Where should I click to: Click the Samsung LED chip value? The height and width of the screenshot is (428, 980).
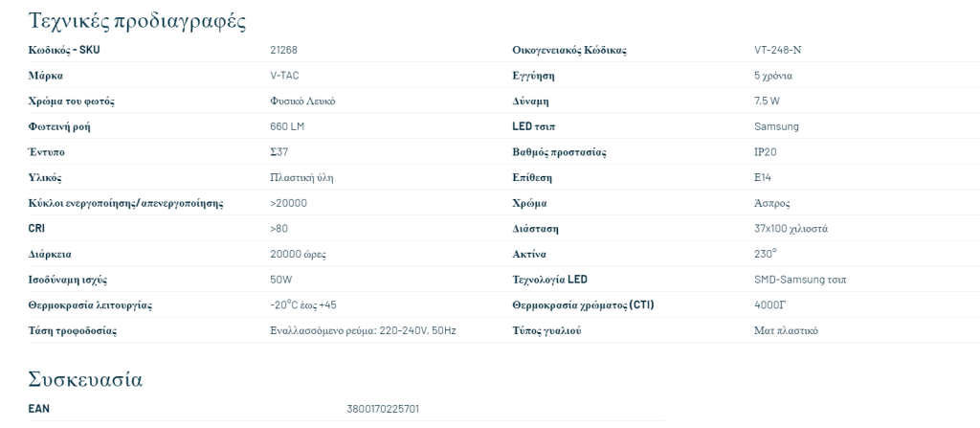[x=776, y=126]
